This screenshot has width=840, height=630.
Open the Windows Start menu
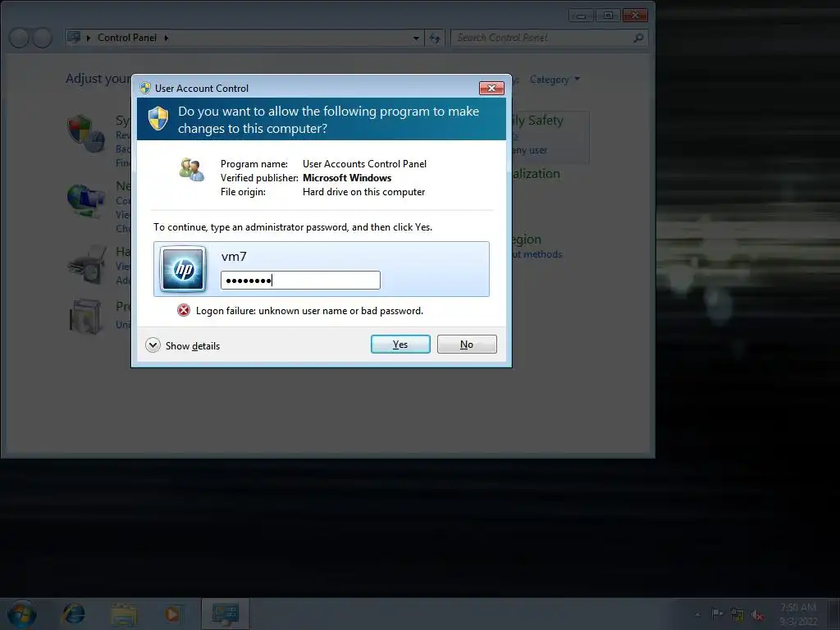click(22, 614)
